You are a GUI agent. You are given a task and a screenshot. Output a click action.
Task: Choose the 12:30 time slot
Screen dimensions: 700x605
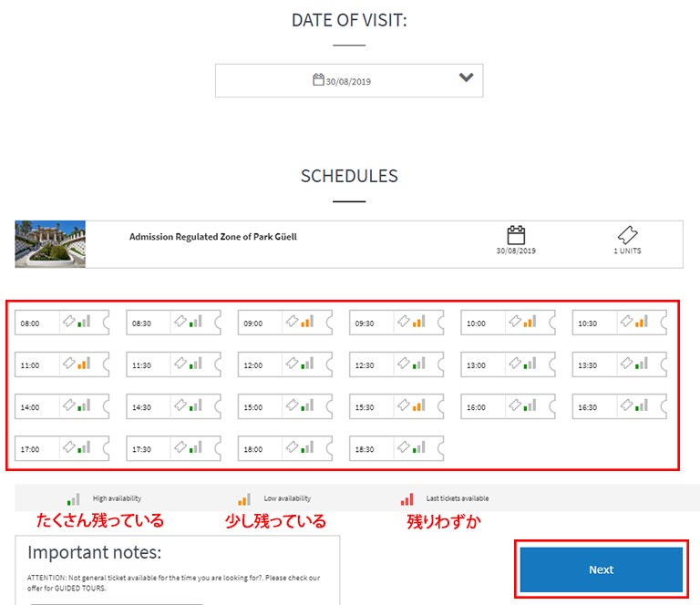coord(396,364)
